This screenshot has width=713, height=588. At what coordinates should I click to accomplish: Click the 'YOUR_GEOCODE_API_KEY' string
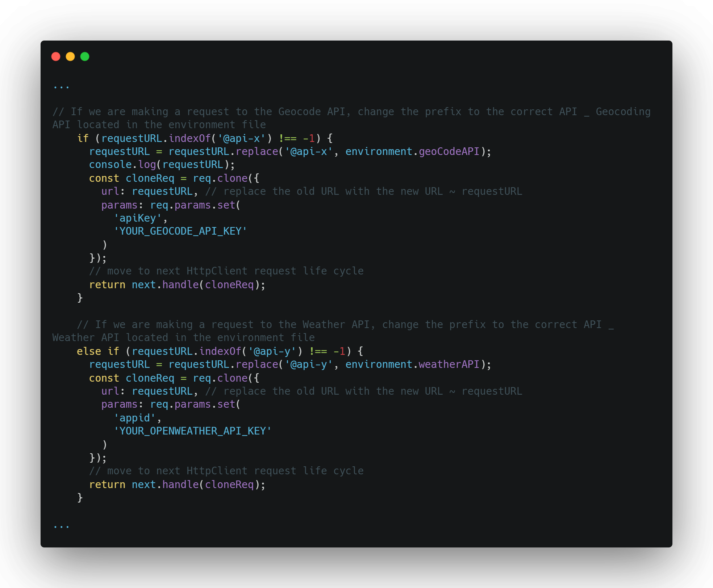pos(180,231)
